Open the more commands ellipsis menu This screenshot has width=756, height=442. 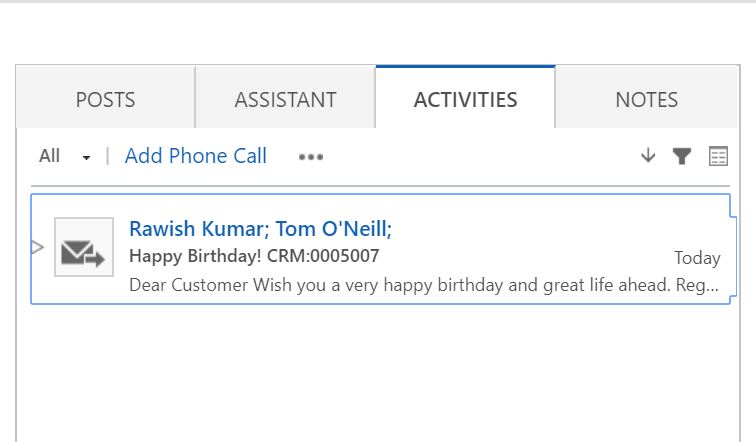[311, 157]
